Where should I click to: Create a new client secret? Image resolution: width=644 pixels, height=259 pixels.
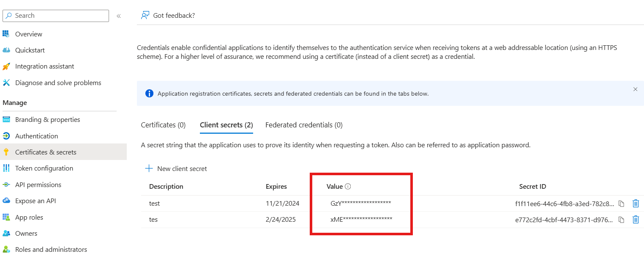pyautogui.click(x=176, y=168)
